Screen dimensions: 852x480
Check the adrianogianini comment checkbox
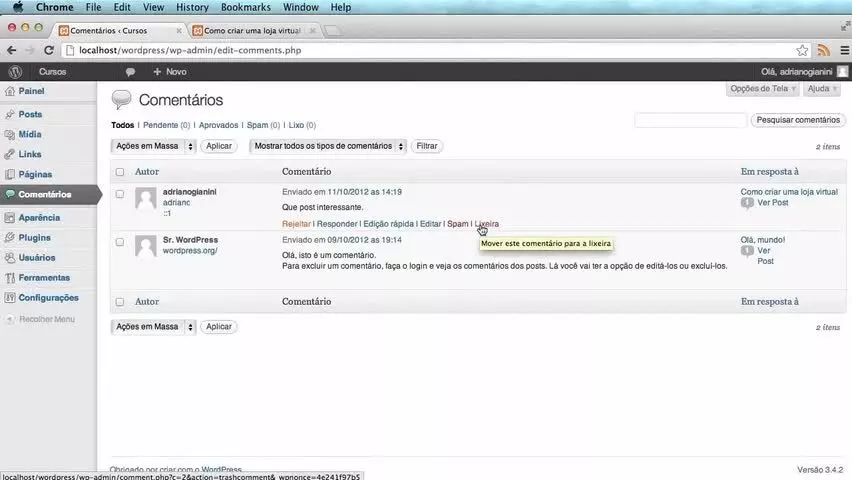coord(120,194)
